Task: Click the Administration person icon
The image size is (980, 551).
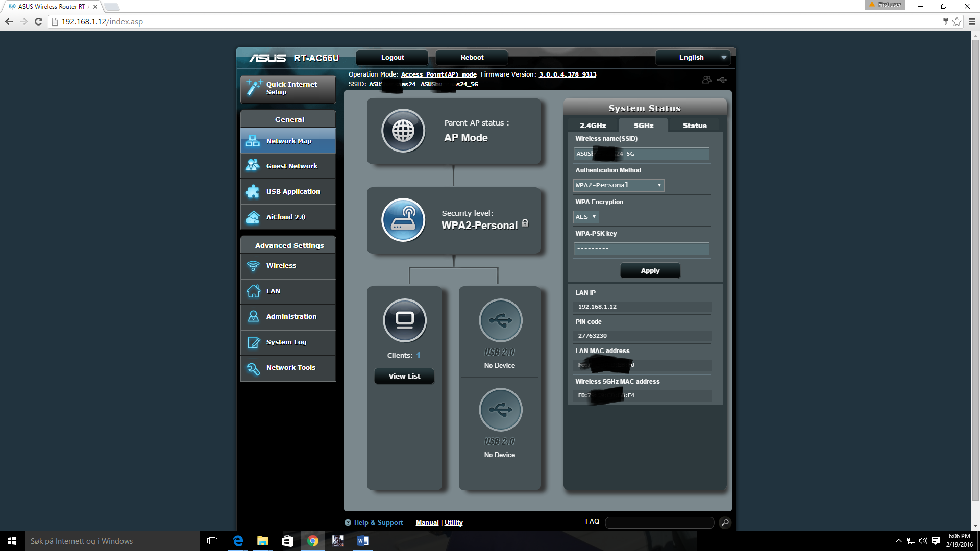Action: tap(253, 316)
